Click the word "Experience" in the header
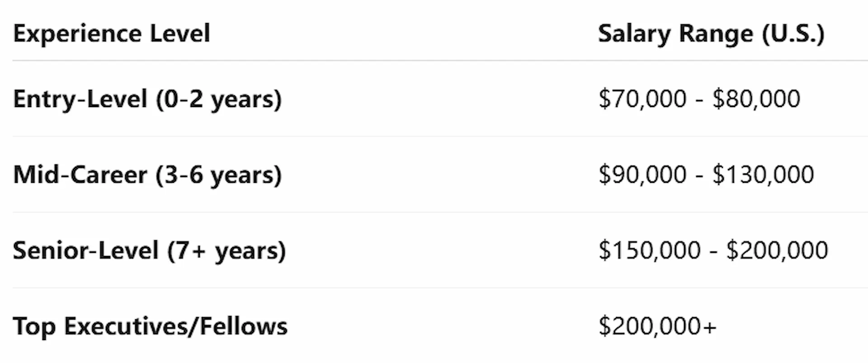868x363 pixels. coord(76,33)
